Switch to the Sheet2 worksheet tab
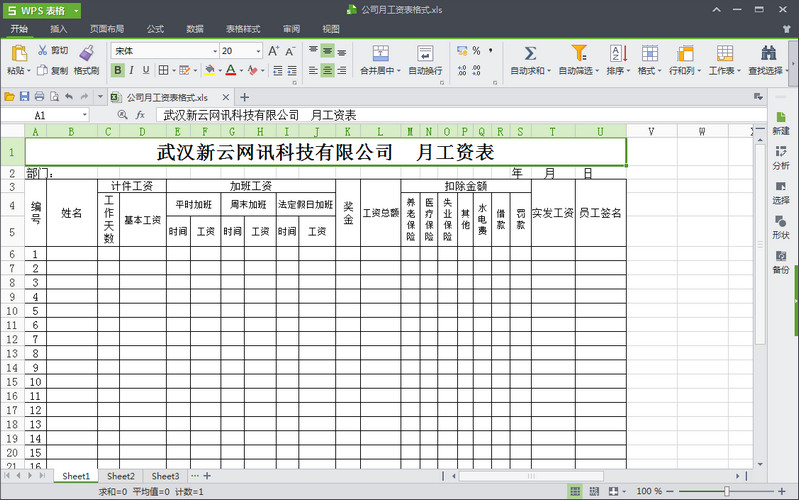Viewport: 799px width, 500px height. click(121, 477)
